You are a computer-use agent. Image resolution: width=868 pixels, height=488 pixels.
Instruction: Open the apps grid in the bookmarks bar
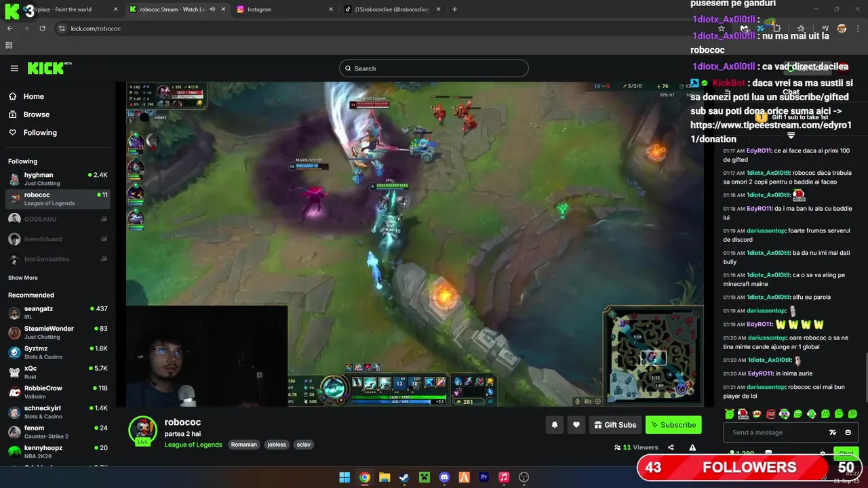(x=9, y=45)
